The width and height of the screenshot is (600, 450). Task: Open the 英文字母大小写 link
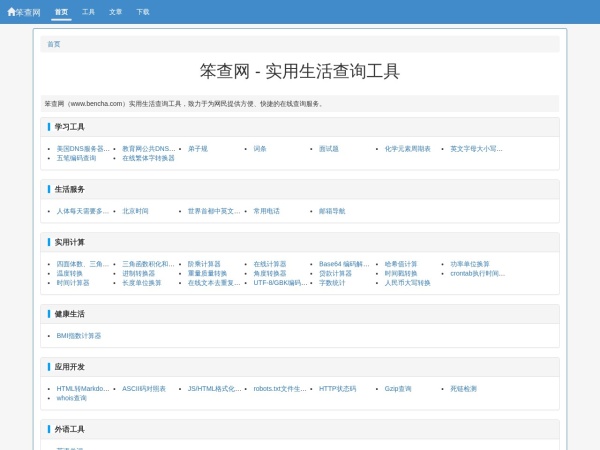click(x=476, y=148)
